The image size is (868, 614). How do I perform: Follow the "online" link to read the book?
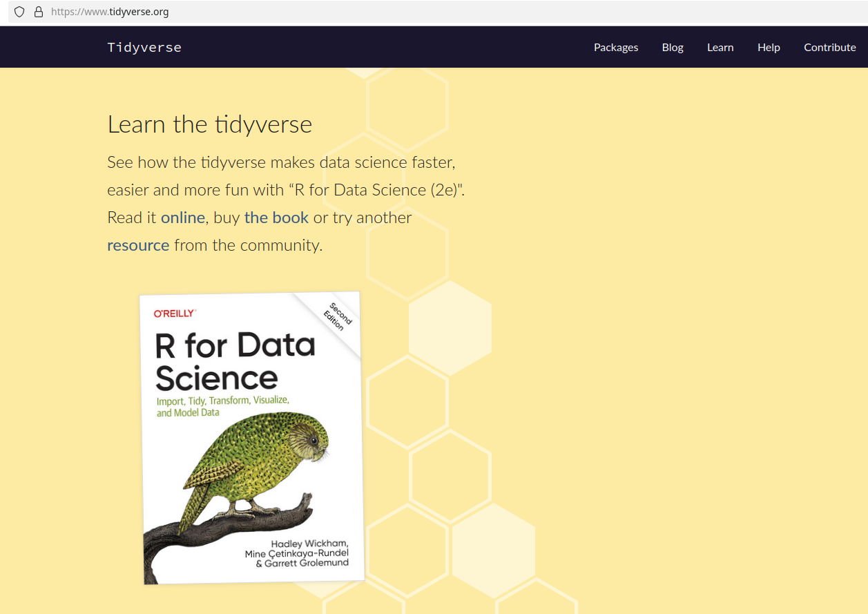[x=183, y=218]
